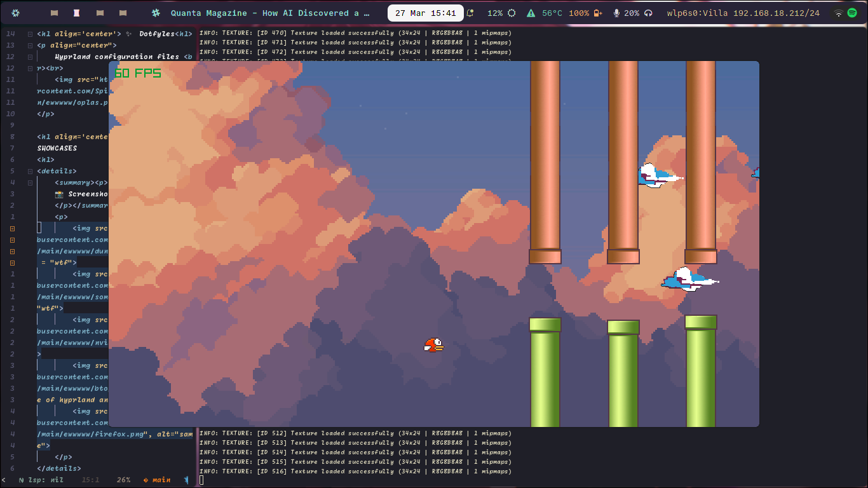Click the temperature warning triangle icon
Image resolution: width=868 pixels, height=488 pixels.
(x=531, y=13)
